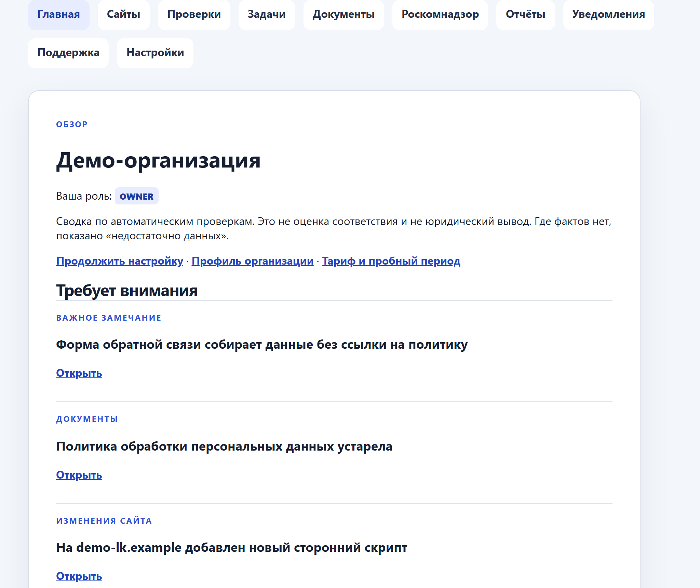The width and height of the screenshot is (700, 588).
Task: Go to the Настройки tab
Action: point(155,53)
